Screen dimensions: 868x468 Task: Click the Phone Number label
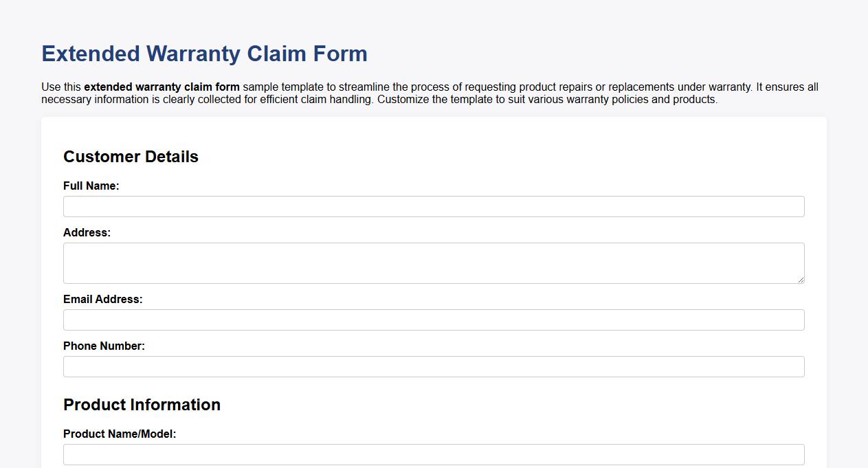coord(104,346)
